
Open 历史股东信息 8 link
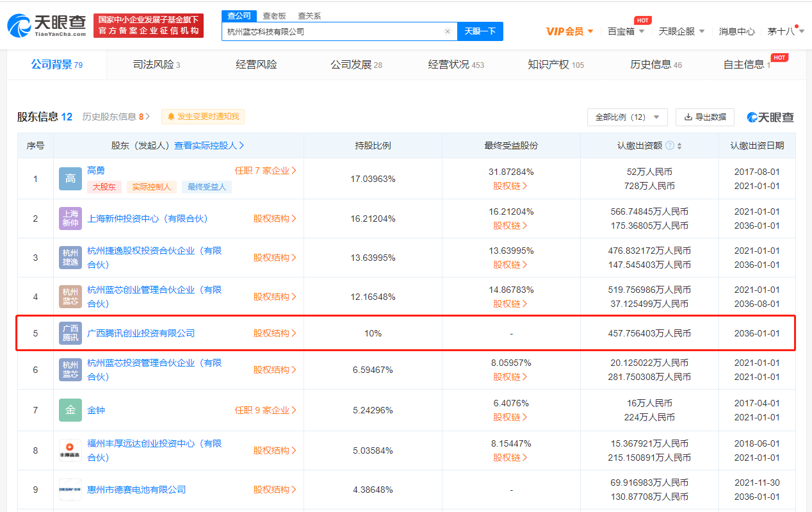pos(116,117)
